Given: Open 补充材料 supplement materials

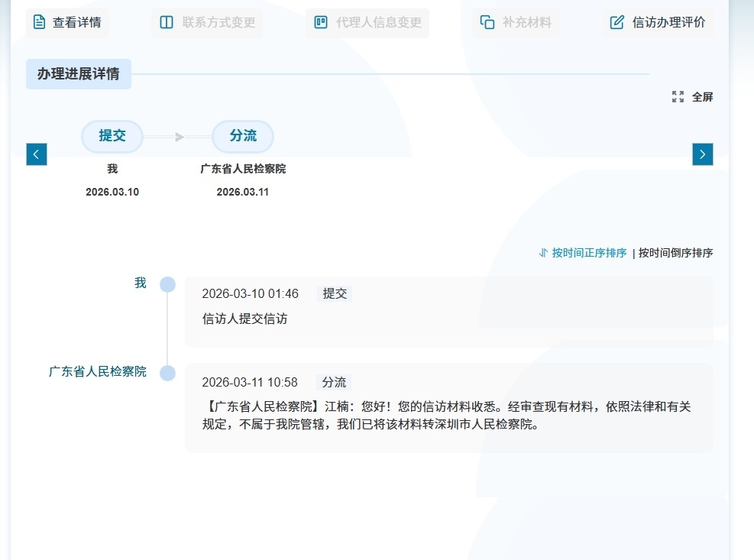Looking at the screenshot, I should pyautogui.click(x=516, y=23).
